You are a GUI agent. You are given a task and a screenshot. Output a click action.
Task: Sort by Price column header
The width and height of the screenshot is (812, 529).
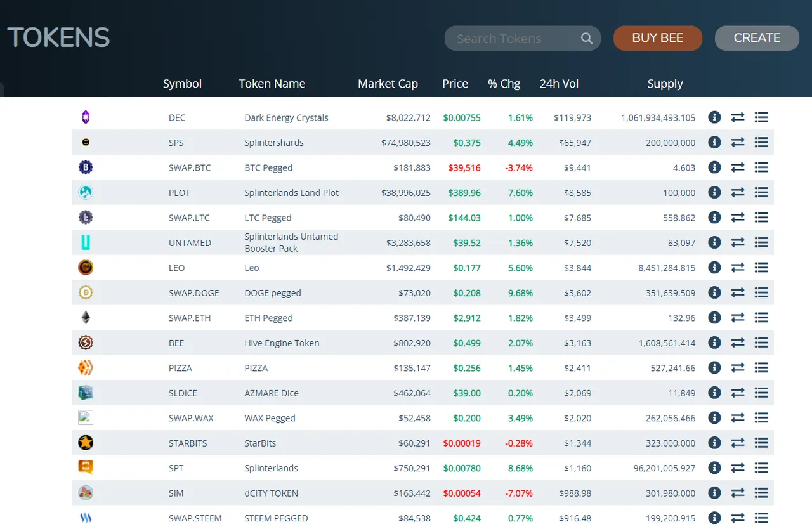coord(455,84)
